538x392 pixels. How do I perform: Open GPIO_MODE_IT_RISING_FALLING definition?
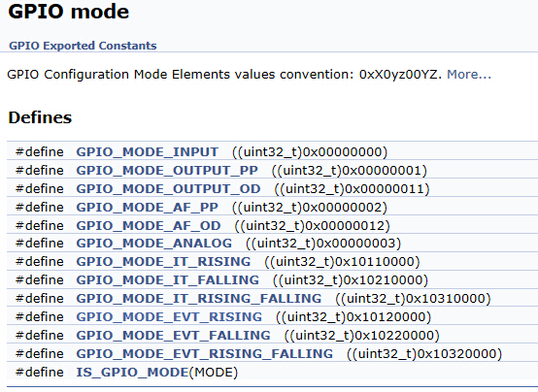click(x=199, y=299)
